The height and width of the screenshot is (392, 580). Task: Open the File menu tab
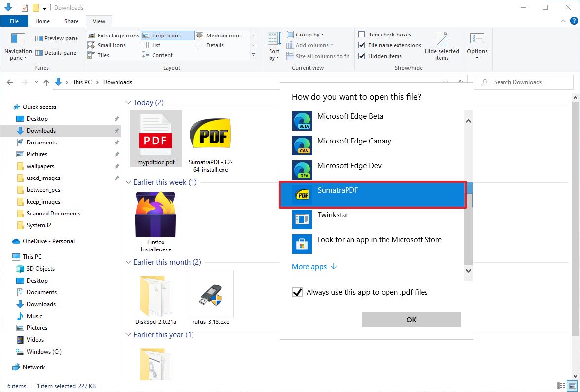[14, 21]
